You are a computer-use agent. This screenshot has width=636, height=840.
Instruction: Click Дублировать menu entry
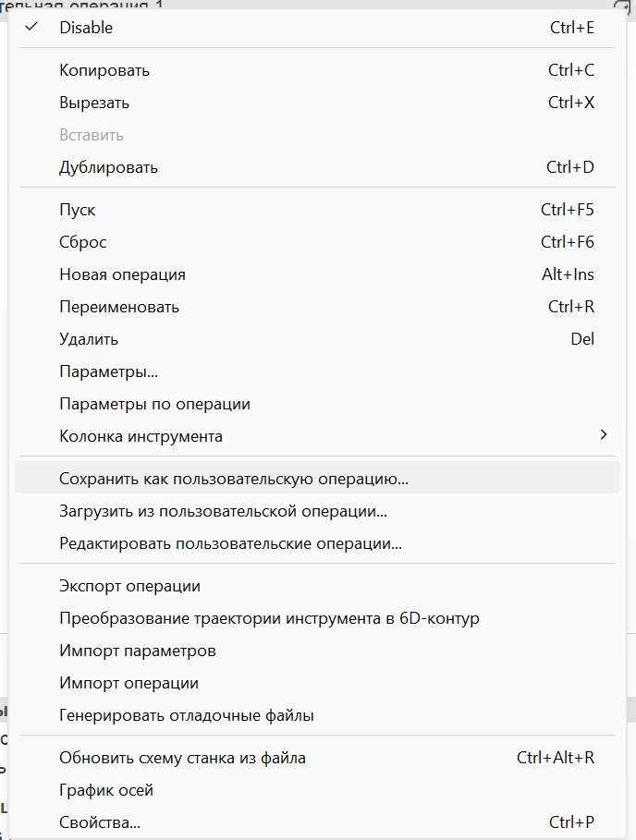tap(108, 167)
